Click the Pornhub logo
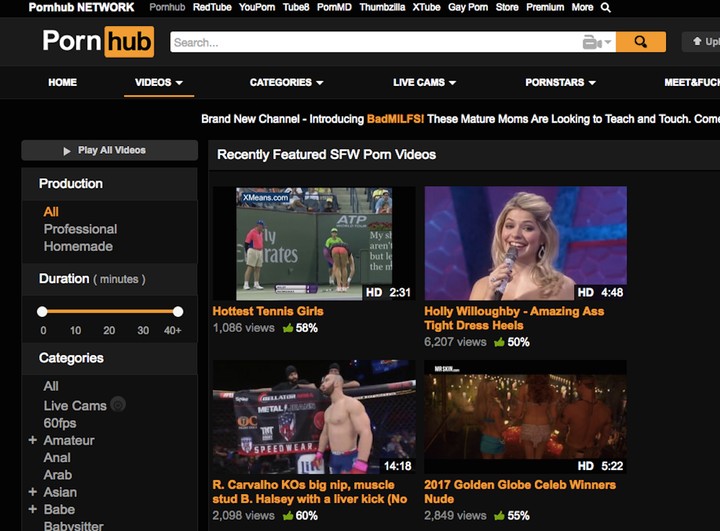Viewport: 720px width, 531px height. click(98, 41)
